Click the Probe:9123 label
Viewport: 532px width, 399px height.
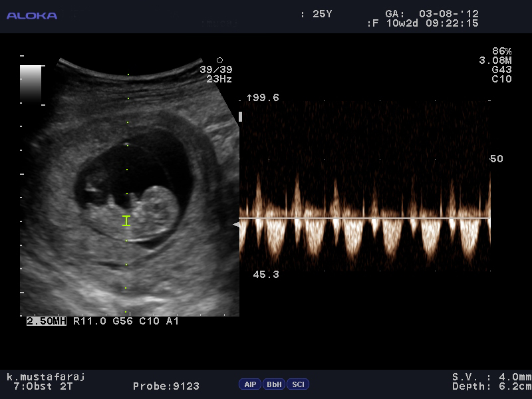[x=166, y=386]
